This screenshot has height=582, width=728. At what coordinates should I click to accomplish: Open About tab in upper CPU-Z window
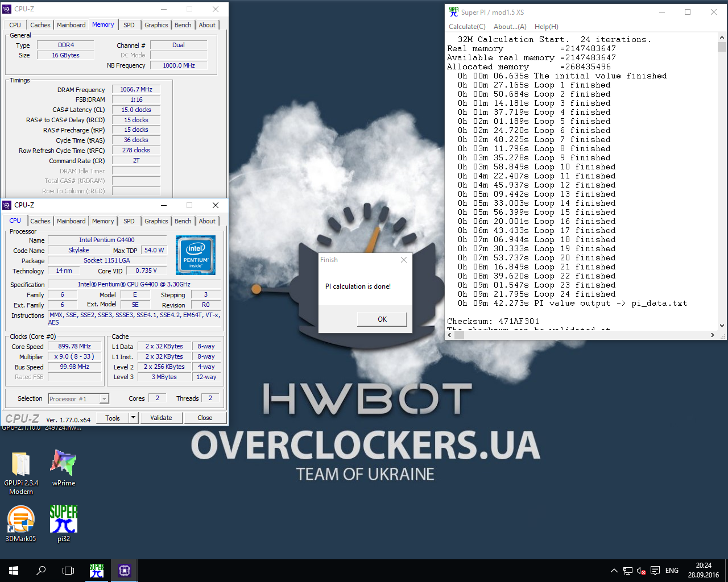[207, 25]
